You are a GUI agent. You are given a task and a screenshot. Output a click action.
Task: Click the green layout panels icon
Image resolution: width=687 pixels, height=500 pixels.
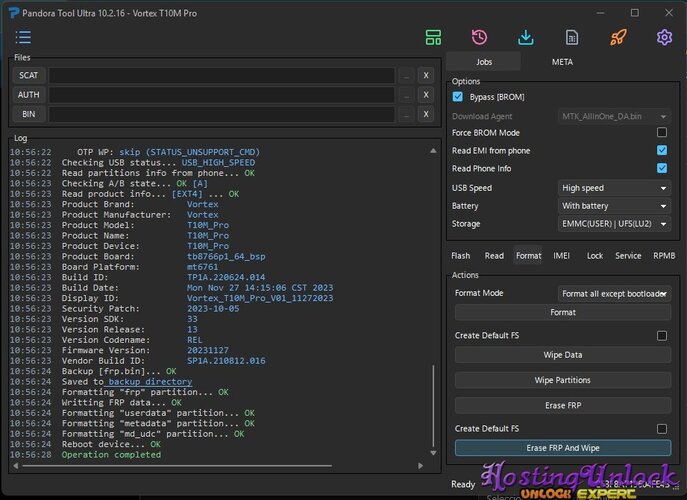pos(433,38)
